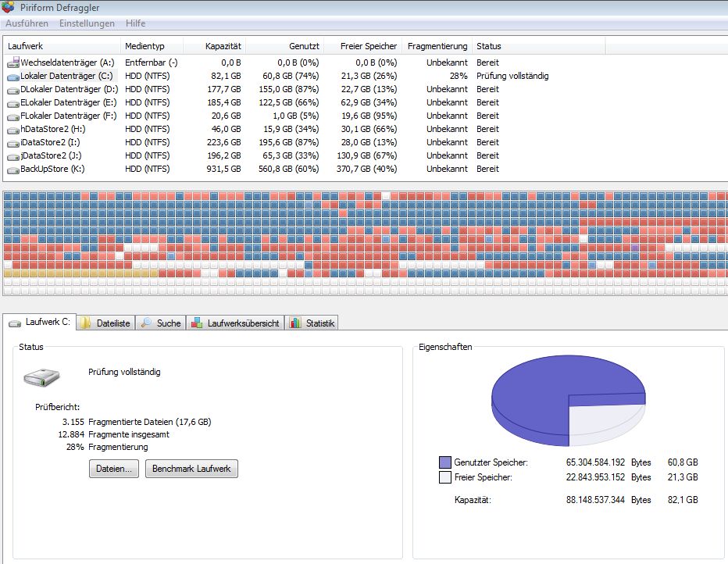Select the FLokaler Datenträger (F:) row

[304, 116]
